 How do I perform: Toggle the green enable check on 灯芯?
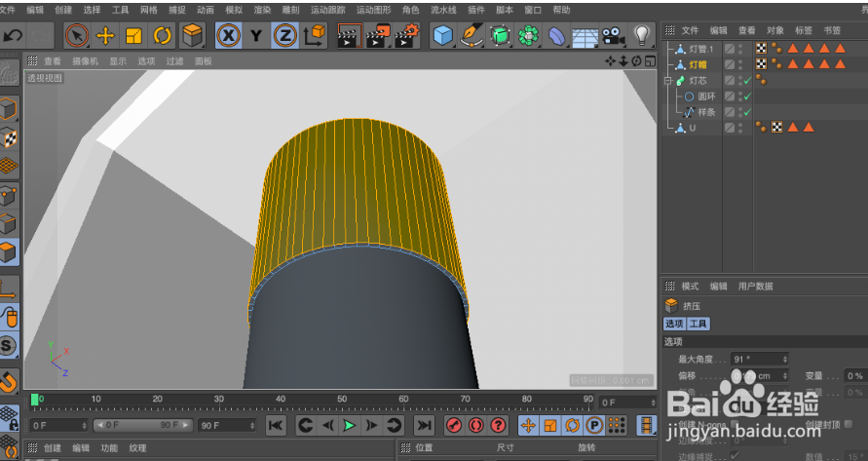point(747,81)
